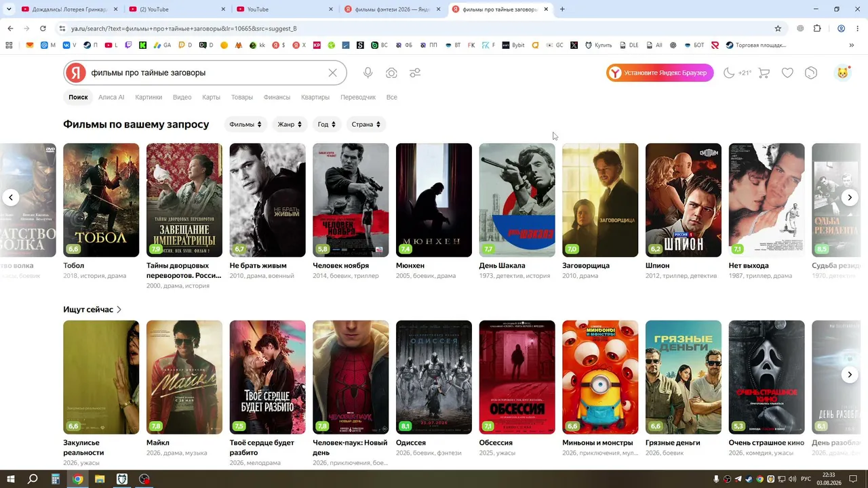Go back to the previous page

coord(10,28)
